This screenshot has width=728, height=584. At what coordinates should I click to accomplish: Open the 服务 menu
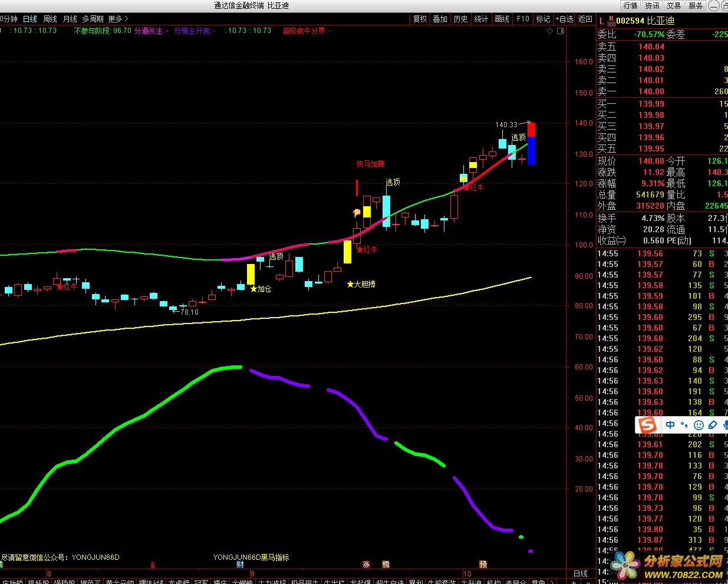(x=696, y=5)
